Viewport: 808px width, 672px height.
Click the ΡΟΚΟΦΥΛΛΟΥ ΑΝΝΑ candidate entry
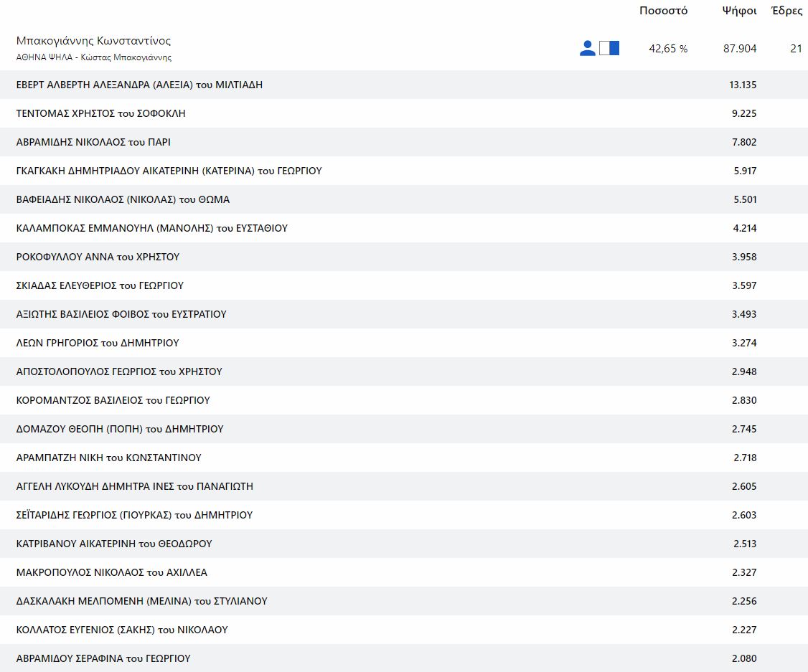click(98, 257)
